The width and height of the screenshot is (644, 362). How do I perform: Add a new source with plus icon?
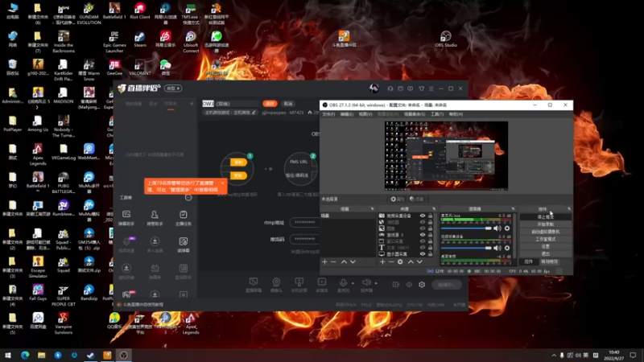(382, 262)
